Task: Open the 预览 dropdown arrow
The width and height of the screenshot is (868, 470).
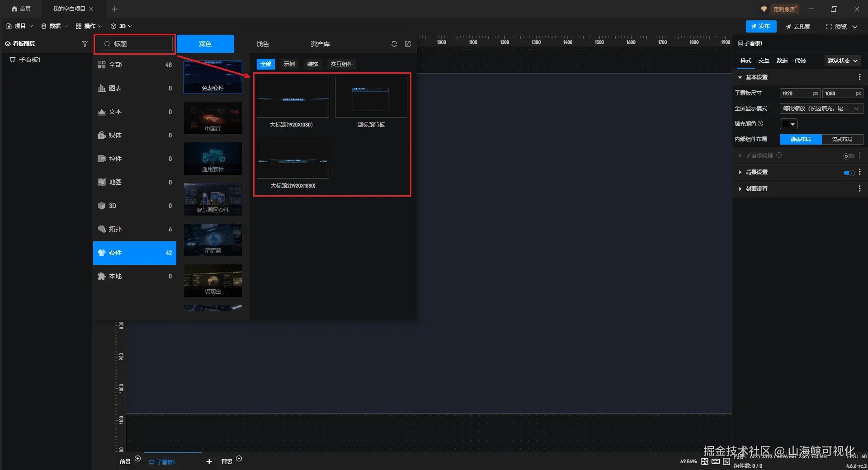Action: coord(855,27)
